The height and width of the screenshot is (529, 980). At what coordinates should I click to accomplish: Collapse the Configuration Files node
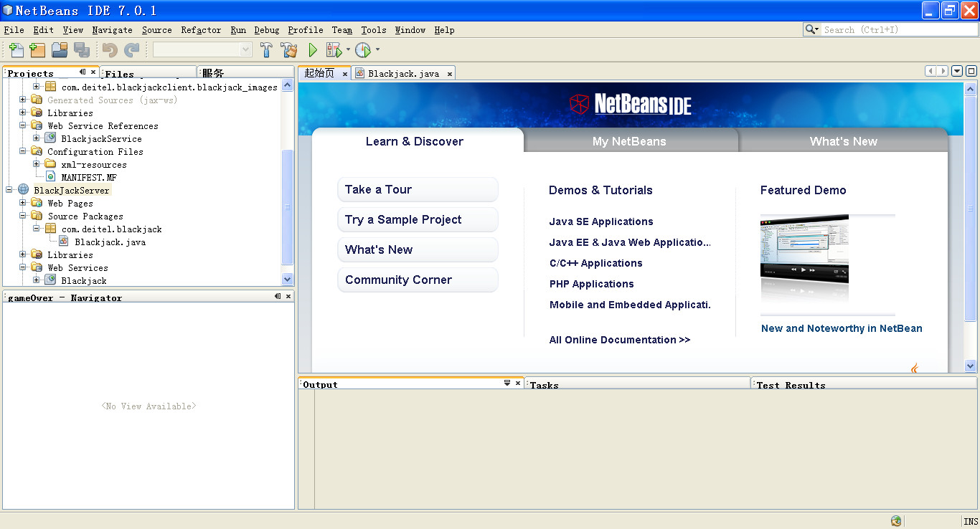pyautogui.click(x=22, y=151)
